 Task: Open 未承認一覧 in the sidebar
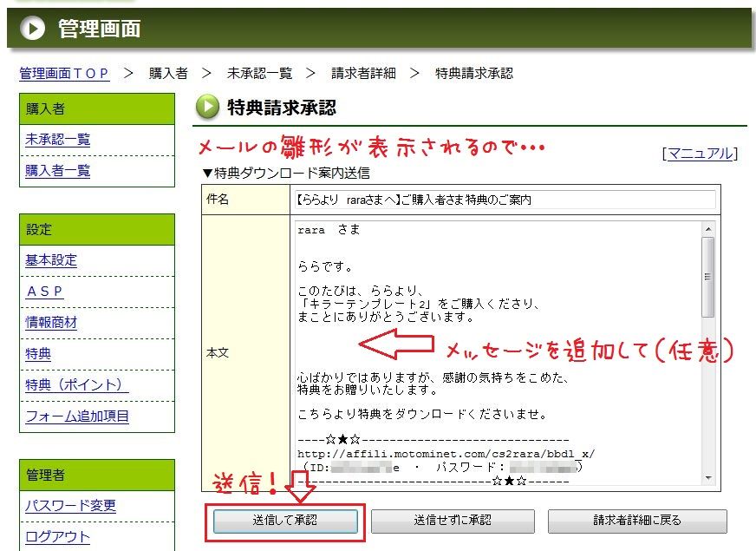[57, 140]
